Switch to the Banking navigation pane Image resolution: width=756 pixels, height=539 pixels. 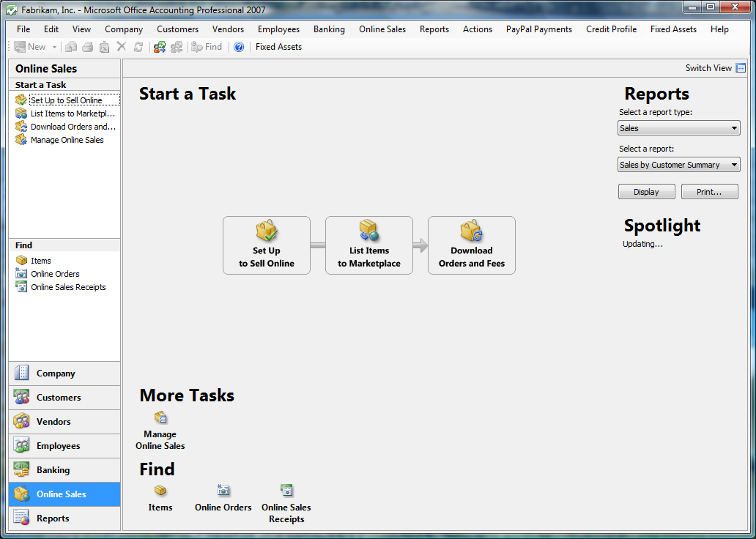[64, 469]
